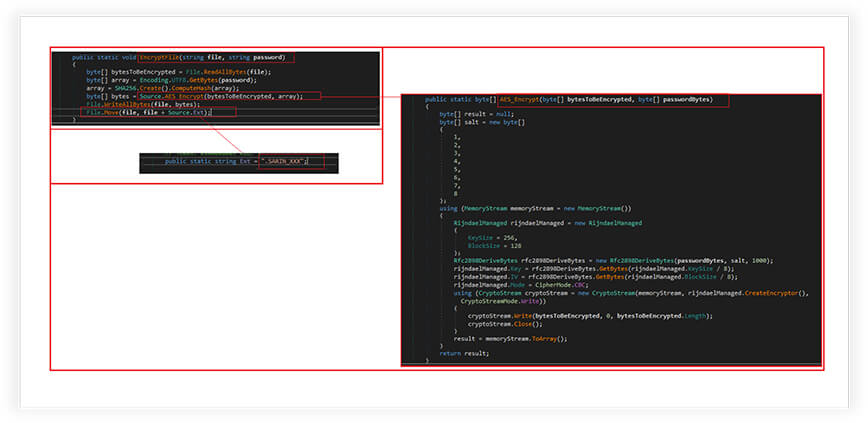Click the line 'byte[] salt = new byte[]'
This screenshot has height=423, width=868.
point(482,122)
